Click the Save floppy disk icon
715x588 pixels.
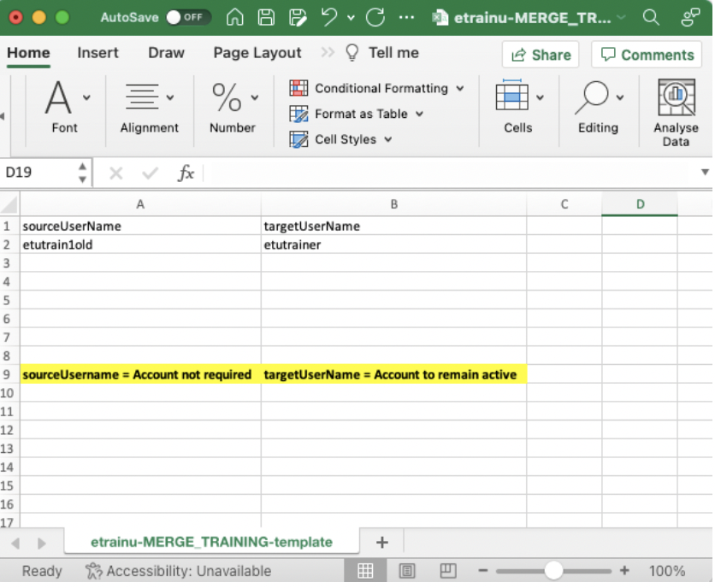click(266, 18)
